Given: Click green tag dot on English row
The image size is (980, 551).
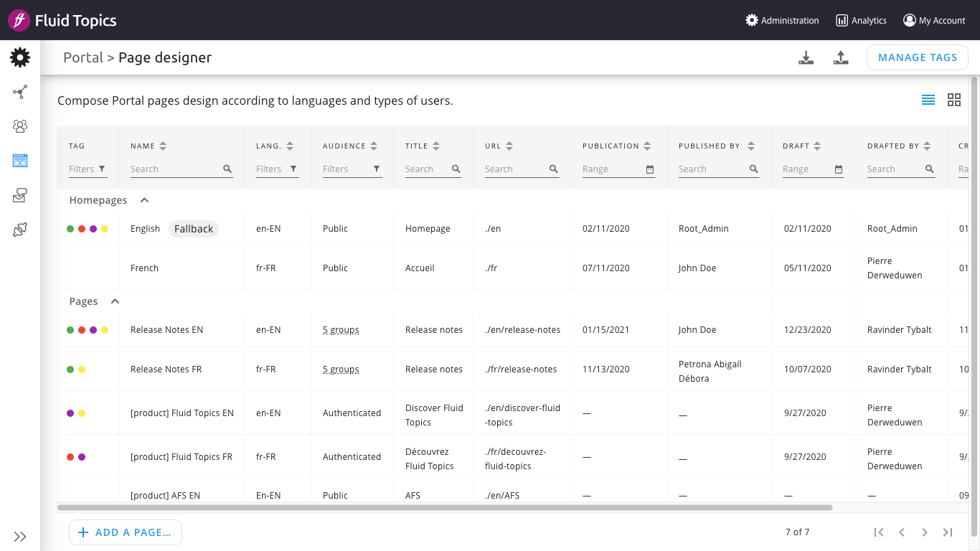Looking at the screenshot, I should 70,229.
